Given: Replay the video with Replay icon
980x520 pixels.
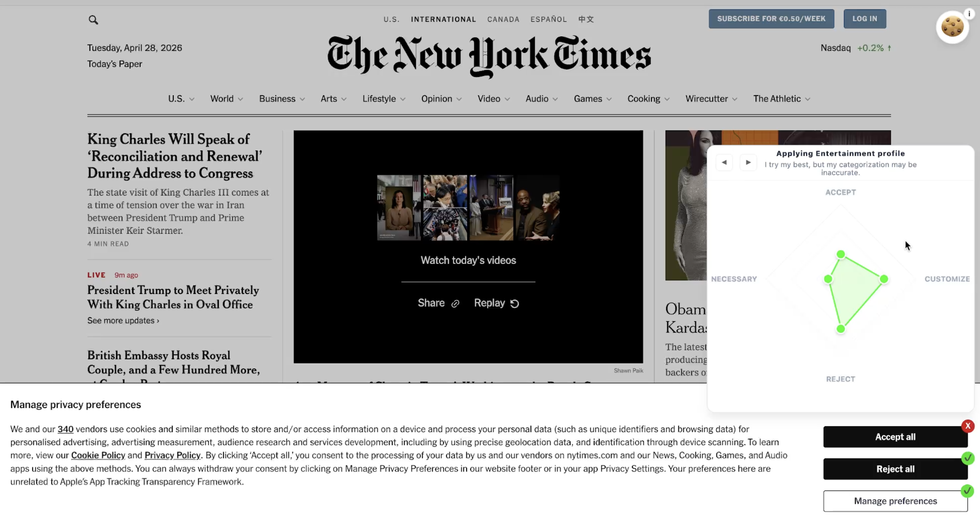Looking at the screenshot, I should tap(514, 303).
